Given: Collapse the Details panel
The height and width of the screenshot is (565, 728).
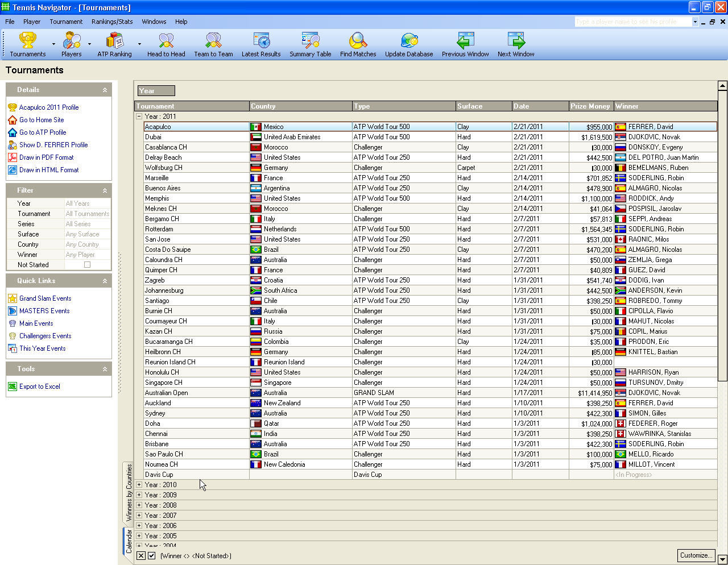Looking at the screenshot, I should click(x=105, y=90).
